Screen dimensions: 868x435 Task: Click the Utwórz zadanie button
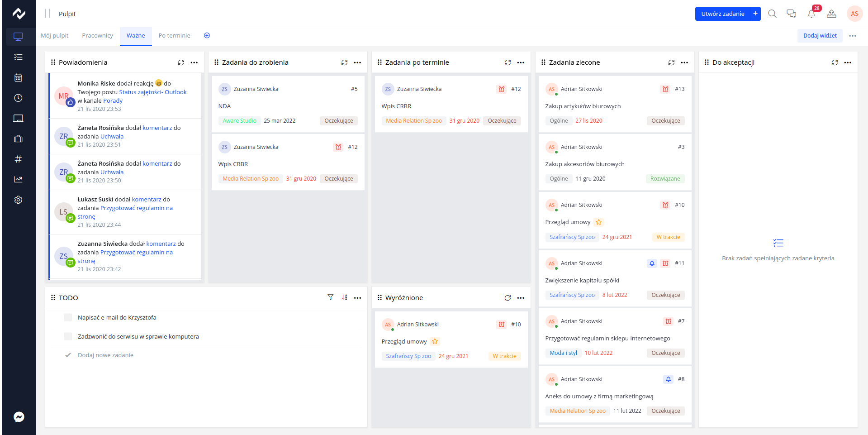pyautogui.click(x=722, y=14)
